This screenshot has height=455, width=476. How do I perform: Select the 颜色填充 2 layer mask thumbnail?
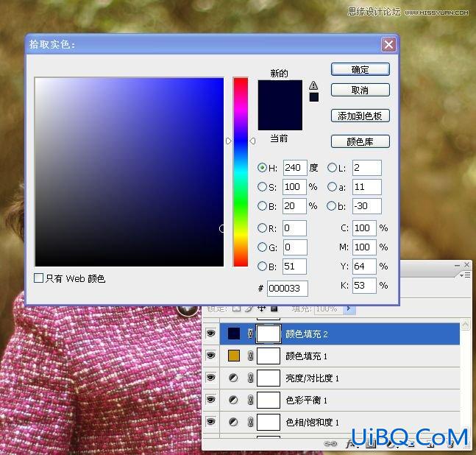tap(269, 334)
